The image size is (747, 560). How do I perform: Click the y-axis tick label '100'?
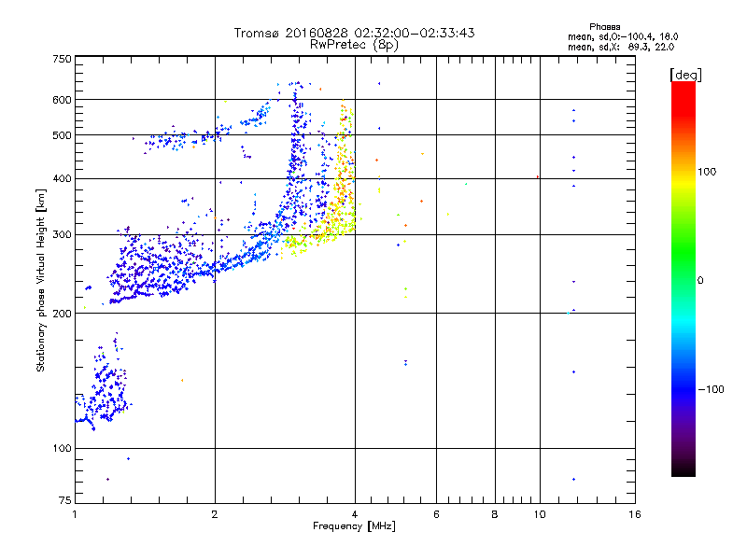click(62, 449)
